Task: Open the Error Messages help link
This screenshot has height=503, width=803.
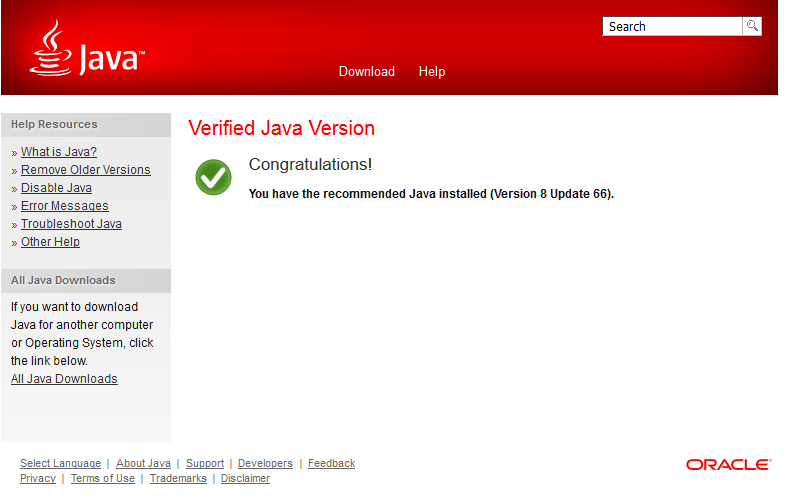Action: coord(65,206)
